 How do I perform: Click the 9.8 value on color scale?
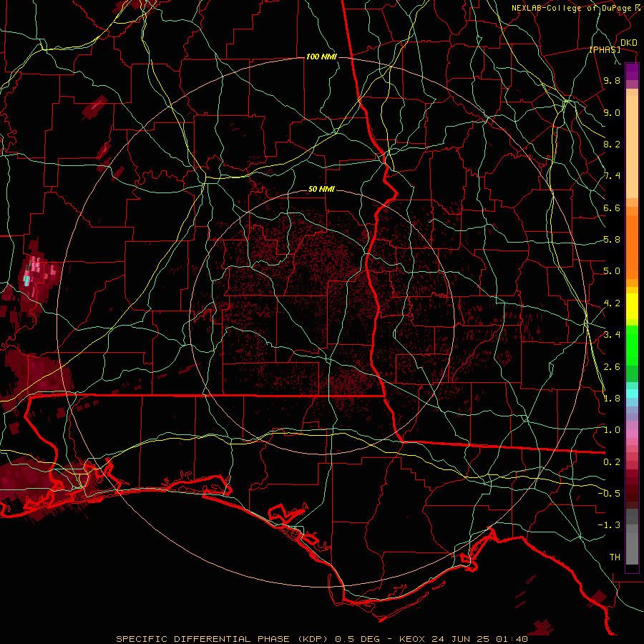click(x=612, y=81)
